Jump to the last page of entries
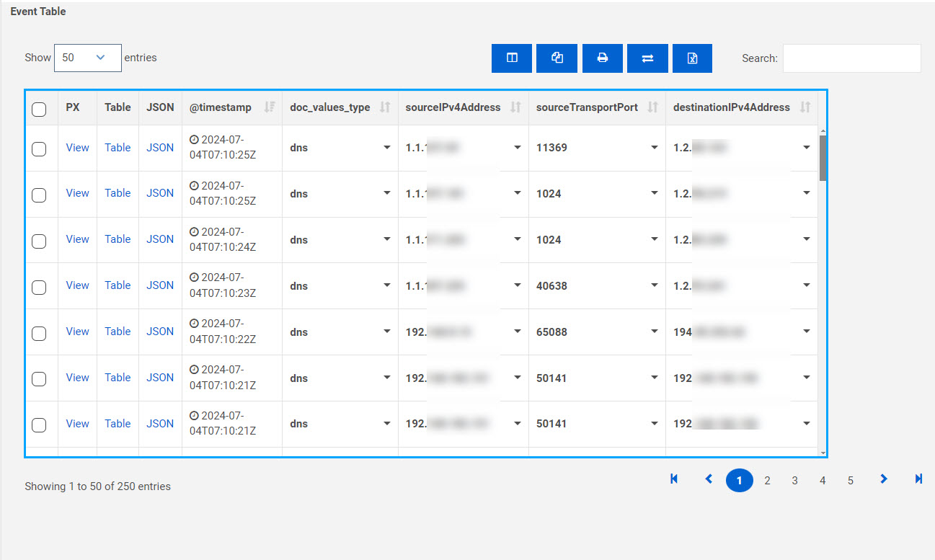Viewport: 935px width, 560px height. (x=918, y=479)
